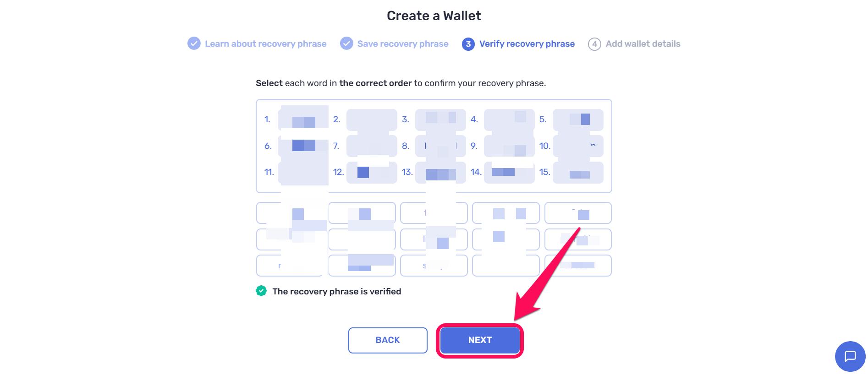This screenshot has width=868, height=375.
Task: Click the NEXT button
Action: coord(480,340)
